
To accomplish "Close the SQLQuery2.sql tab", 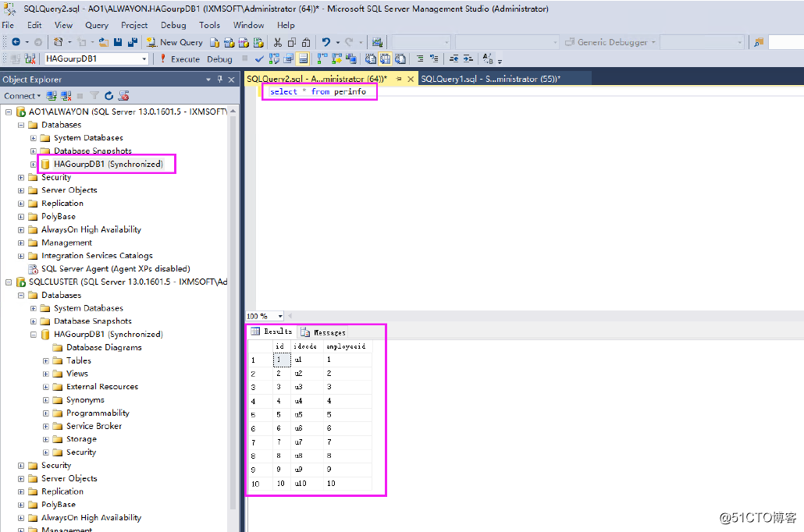I will pyautogui.click(x=411, y=79).
